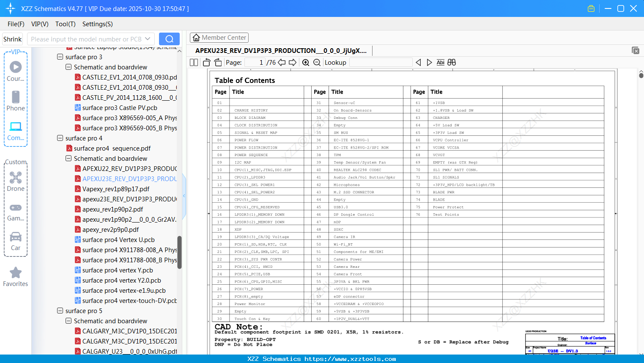Select the APEXU23E_REV_DV1P3P3 document tab
This screenshot has height=363, width=644.
(281, 51)
